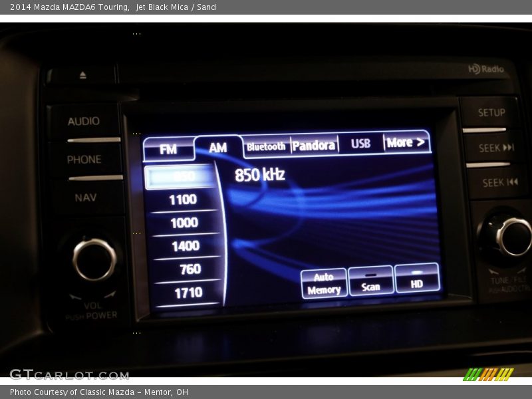The image size is (532, 399).
Task: Tap the 850 kHz frequency readout
Action: tap(260, 175)
